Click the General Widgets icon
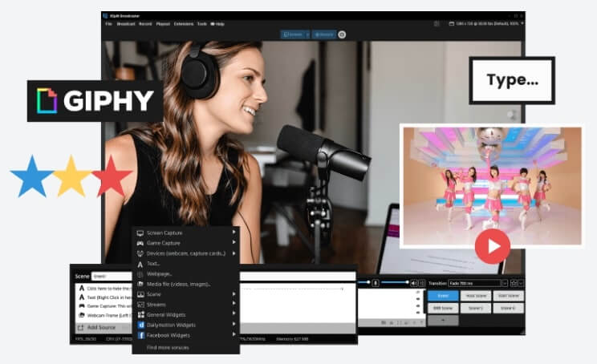The height and width of the screenshot is (364, 597). click(x=141, y=314)
